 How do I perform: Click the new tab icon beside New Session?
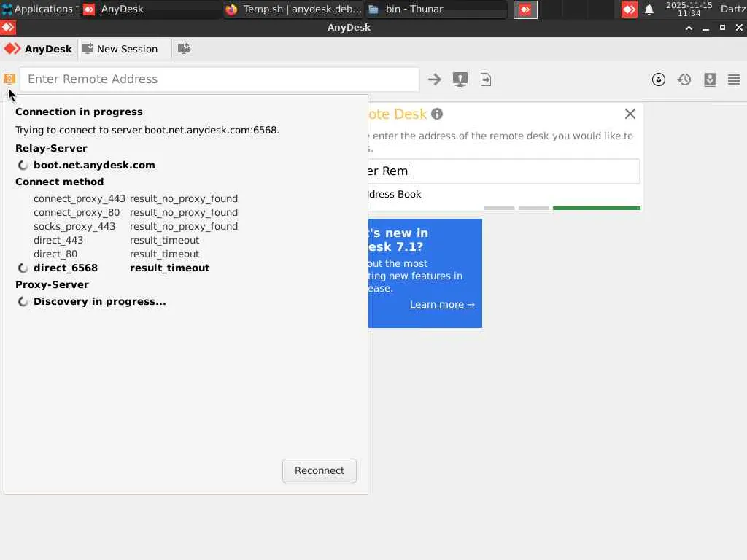pyautogui.click(x=183, y=49)
